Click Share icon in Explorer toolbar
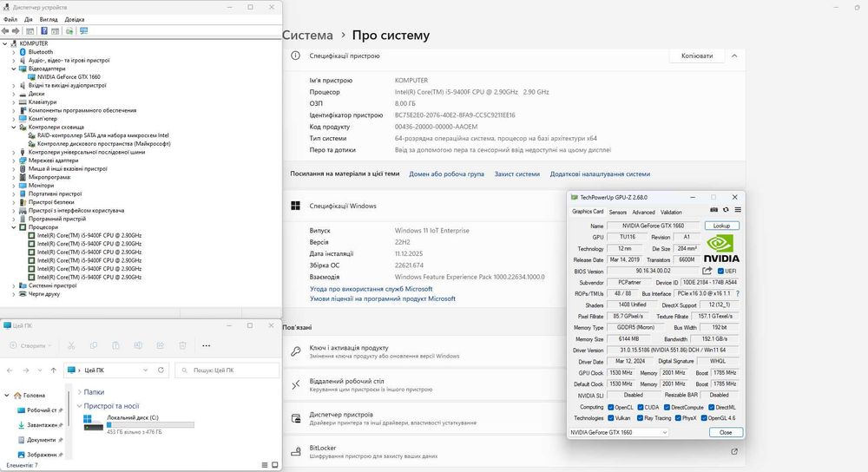Viewport: 868px width, 472px height. point(160,345)
